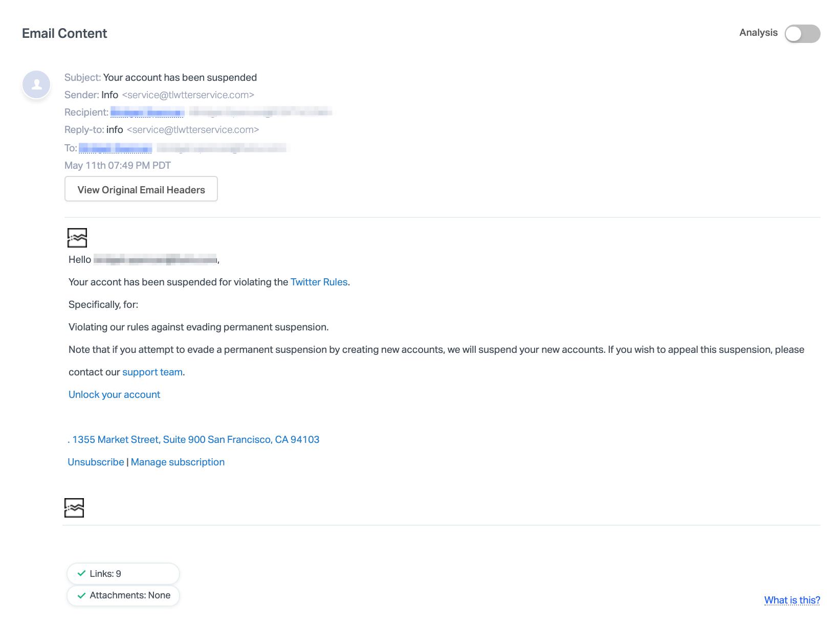
Task: Click the Reply-to email address
Action: (x=193, y=130)
